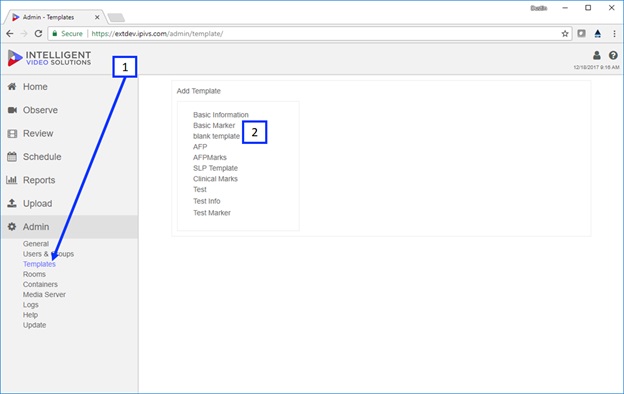Viewport: 624px width, 394px height.
Task: Select the AFPMarks template
Action: (210, 158)
